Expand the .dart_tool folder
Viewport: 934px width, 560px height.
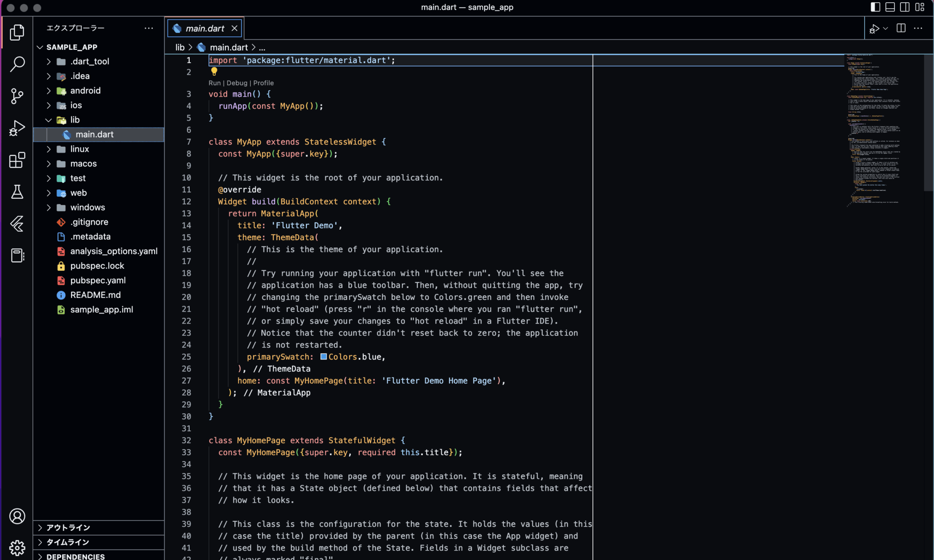click(99, 62)
